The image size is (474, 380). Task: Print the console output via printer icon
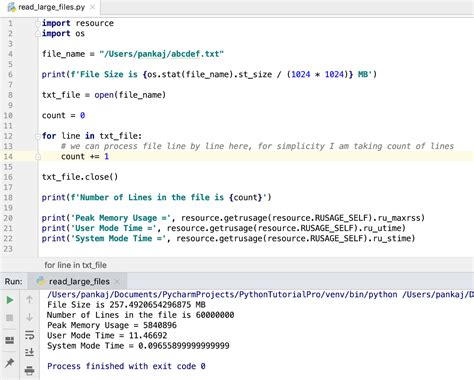(29, 370)
